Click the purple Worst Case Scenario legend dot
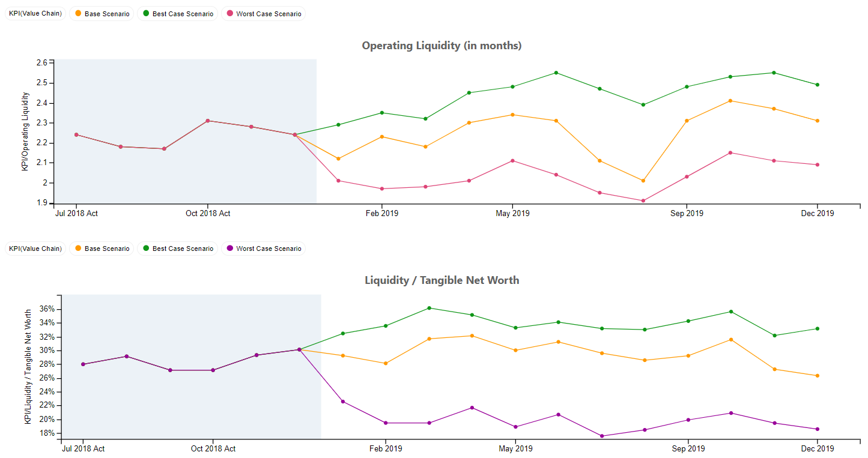Screen dimensions: 868x458 click(x=230, y=249)
